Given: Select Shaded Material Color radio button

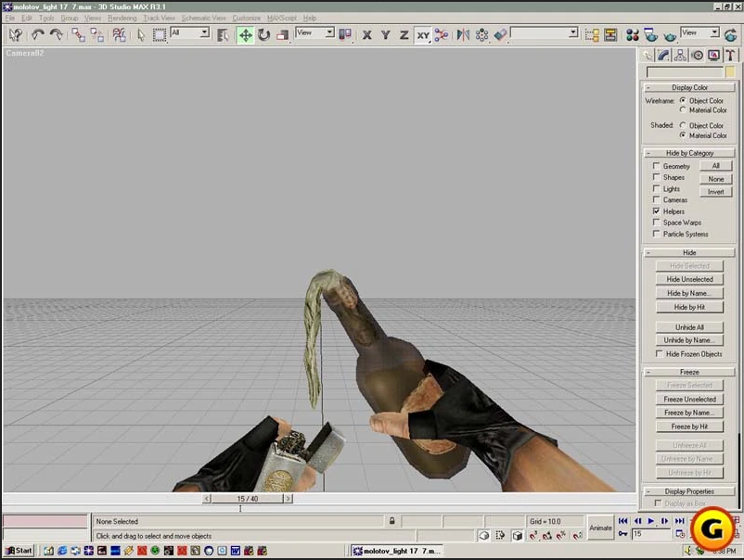Looking at the screenshot, I should (x=683, y=135).
